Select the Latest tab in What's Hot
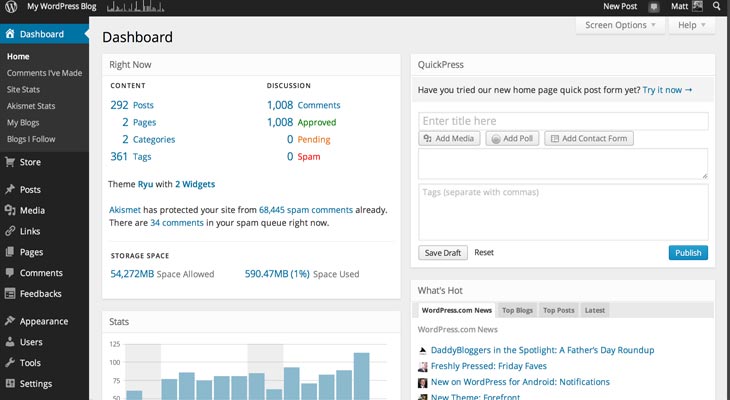Viewport: 730px width, 400px height. pos(594,311)
